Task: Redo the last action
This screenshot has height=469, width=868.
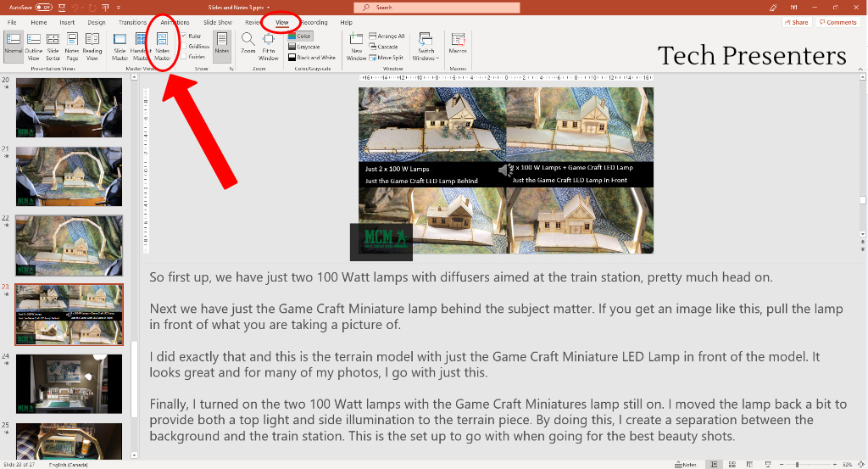Action: point(92,7)
